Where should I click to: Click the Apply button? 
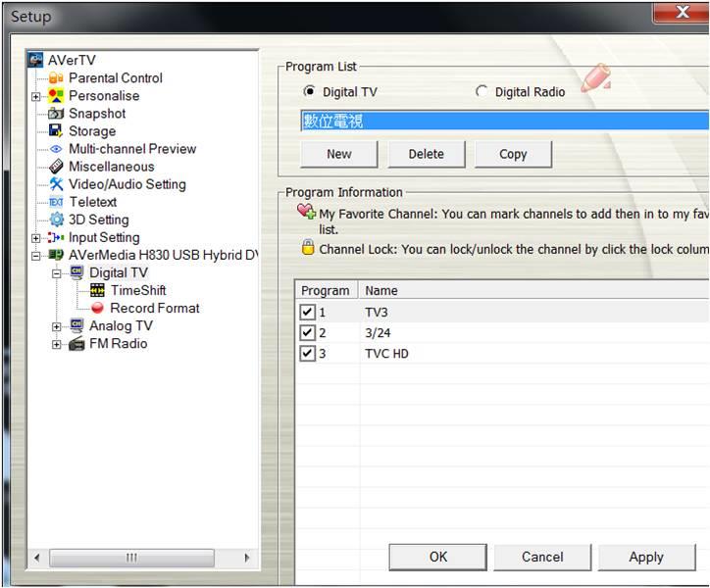click(x=646, y=557)
